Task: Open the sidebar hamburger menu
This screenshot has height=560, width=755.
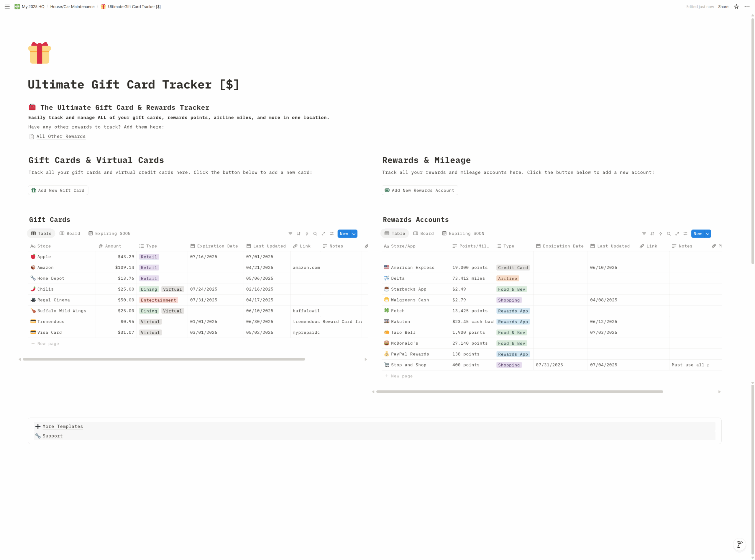Action: [x=7, y=6]
